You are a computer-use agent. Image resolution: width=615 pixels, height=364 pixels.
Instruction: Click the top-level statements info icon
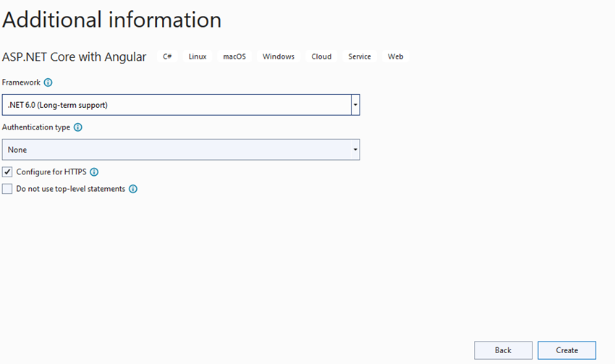[x=133, y=189]
